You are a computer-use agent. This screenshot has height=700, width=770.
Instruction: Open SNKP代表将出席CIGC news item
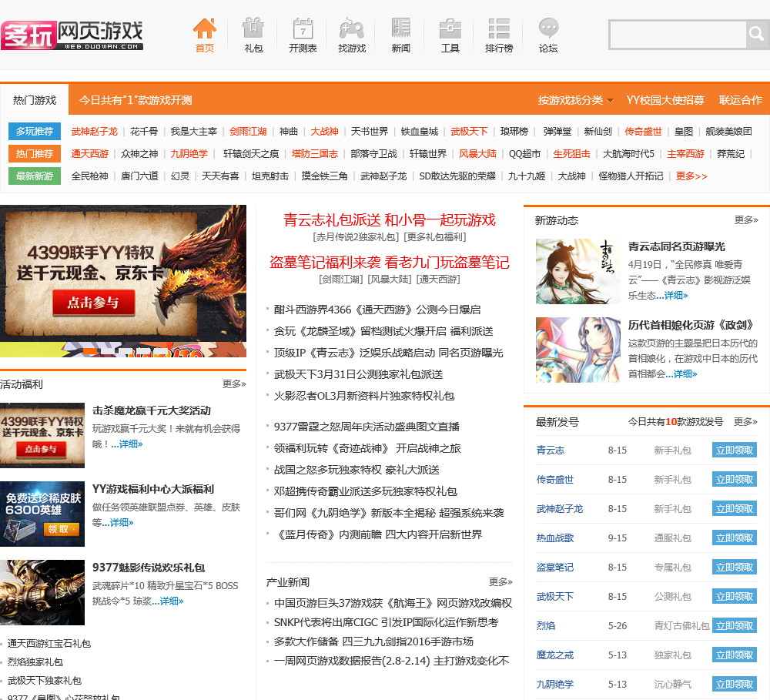coord(386,622)
